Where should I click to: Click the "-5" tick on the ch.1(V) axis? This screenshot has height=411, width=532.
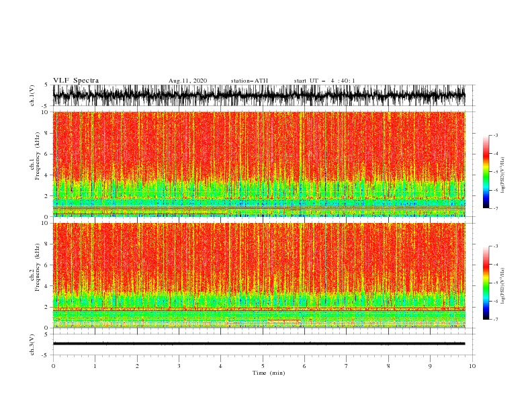45,106
